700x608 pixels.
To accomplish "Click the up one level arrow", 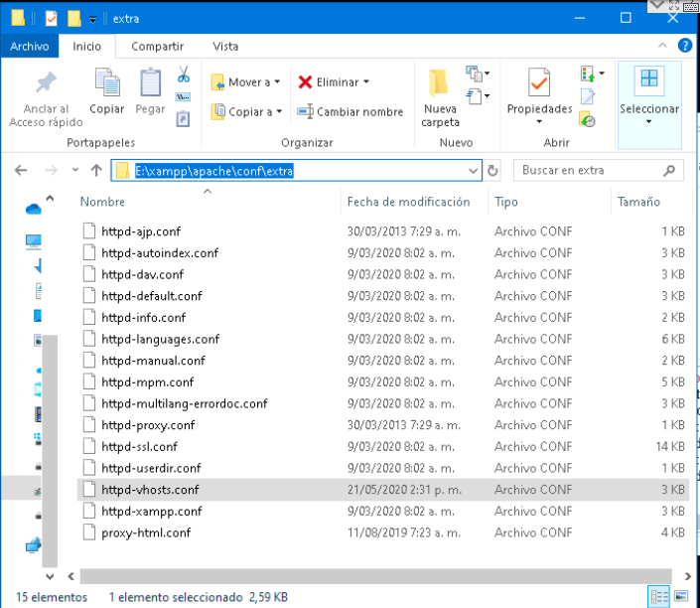I will [96, 170].
